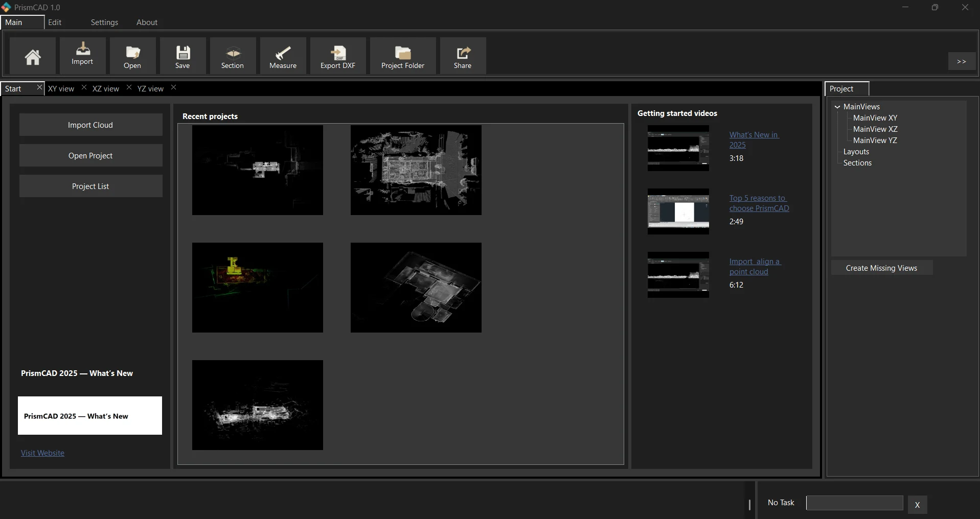The image size is (980, 519).
Task: Close the Start tab
Action: (x=39, y=88)
